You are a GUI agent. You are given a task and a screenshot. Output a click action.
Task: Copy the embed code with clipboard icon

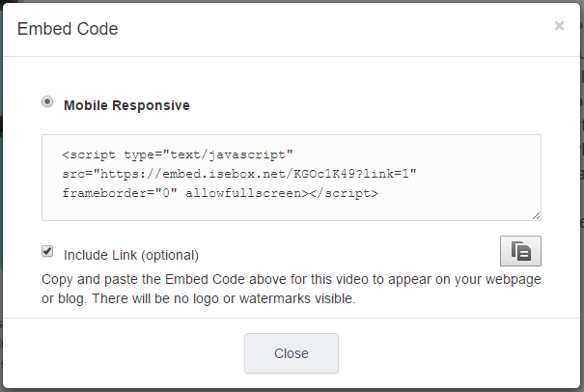(520, 251)
